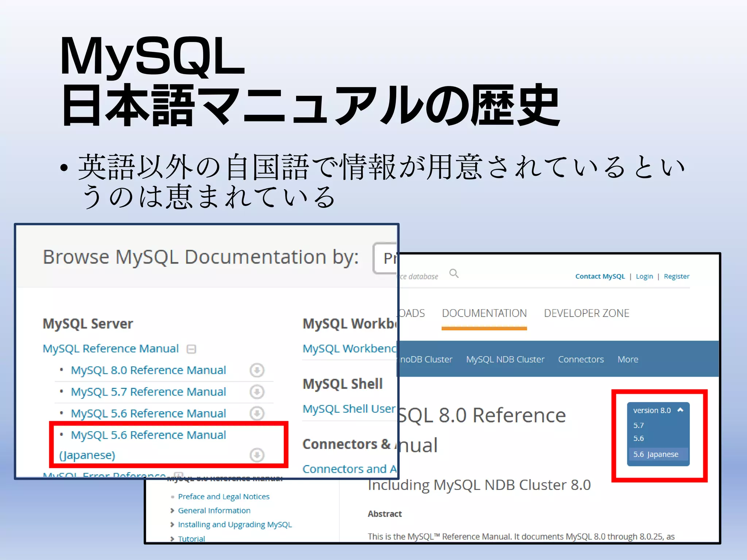Viewport: 747px width, 560px height.
Task: Collapse the MySQL Reference Manual list
Action: (191, 349)
